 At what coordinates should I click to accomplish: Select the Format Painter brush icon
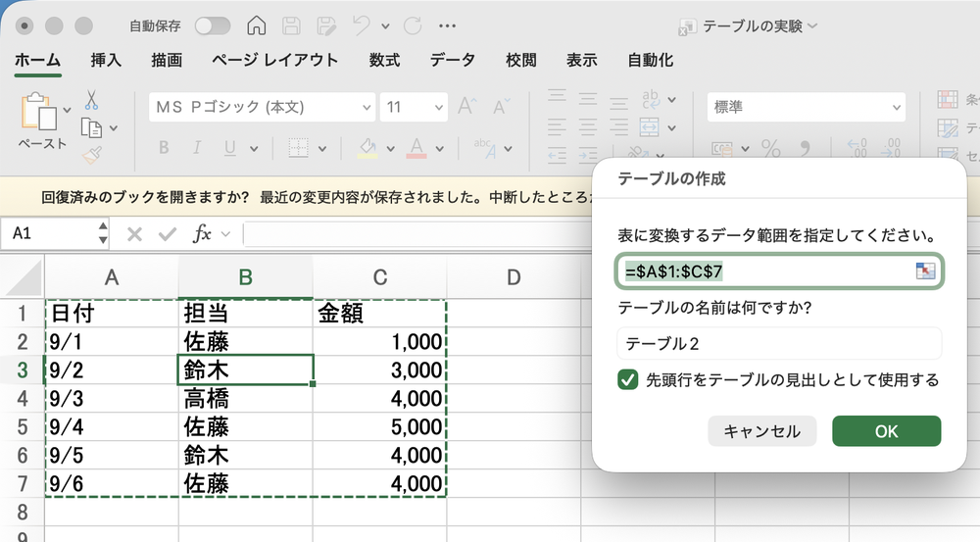tap(91, 155)
